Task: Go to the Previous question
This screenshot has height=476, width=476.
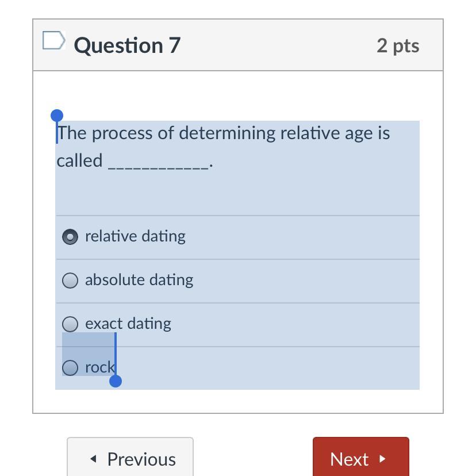Action: pos(130,457)
